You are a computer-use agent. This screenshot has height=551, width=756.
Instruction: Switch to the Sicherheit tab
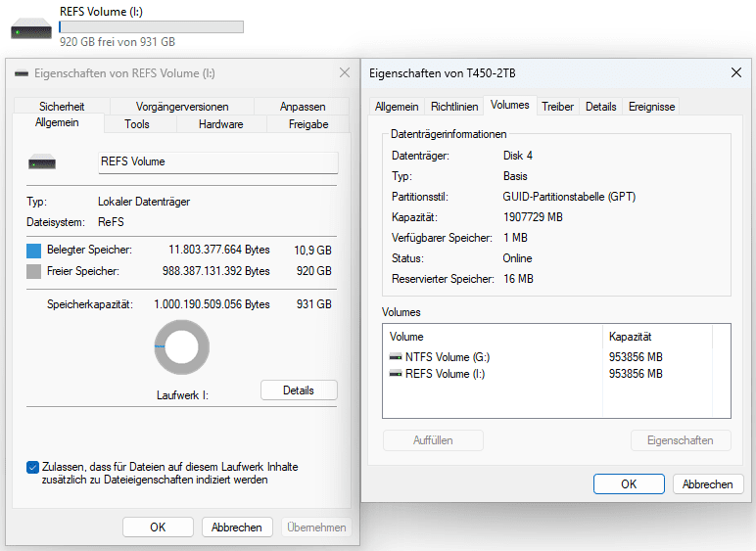62,107
